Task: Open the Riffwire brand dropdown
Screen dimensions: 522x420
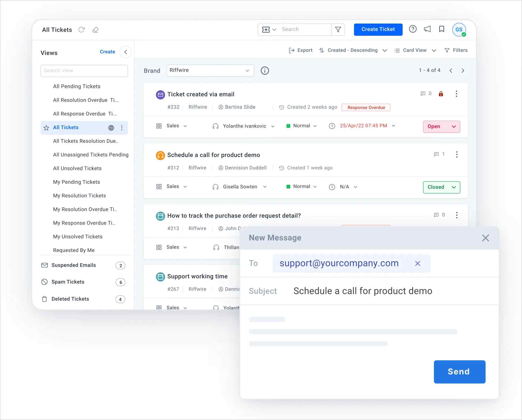Action: click(210, 70)
